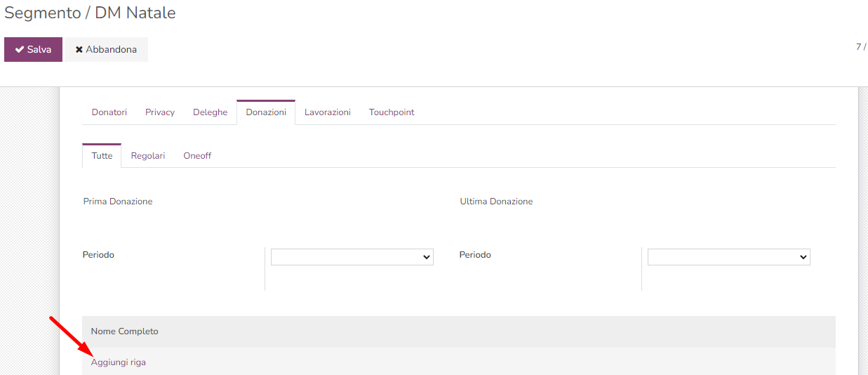Switch to the Privacy tab
The height and width of the screenshot is (375, 868).
tap(160, 112)
